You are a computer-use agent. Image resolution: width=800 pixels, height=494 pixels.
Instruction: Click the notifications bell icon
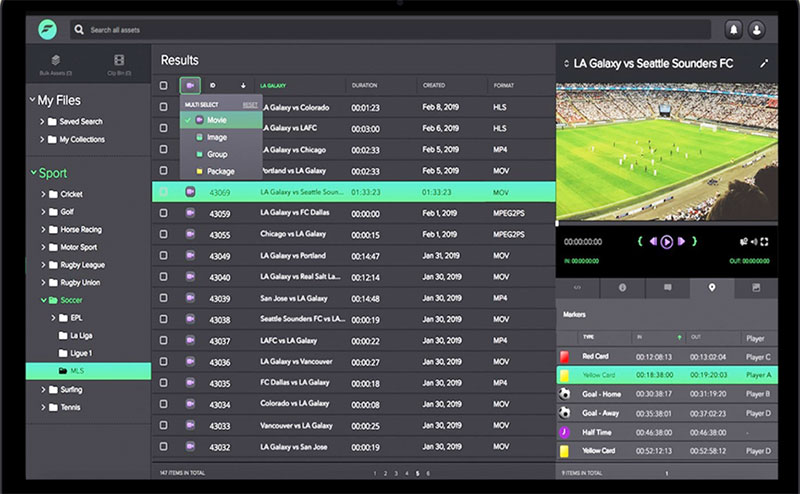click(734, 30)
